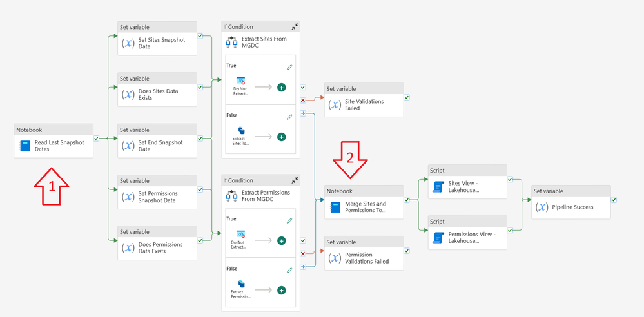Click True label in Extract Sites condition

[231, 65]
